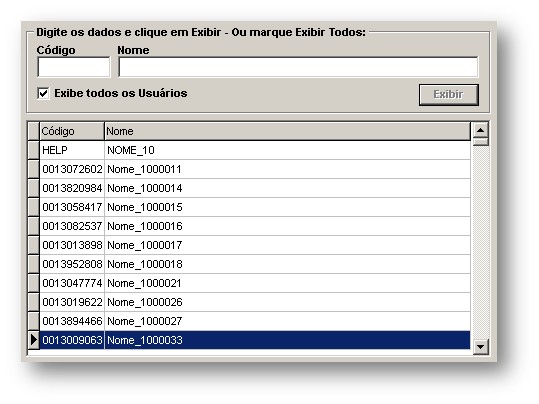
Task: Click the Código input field
Action: click(x=74, y=67)
